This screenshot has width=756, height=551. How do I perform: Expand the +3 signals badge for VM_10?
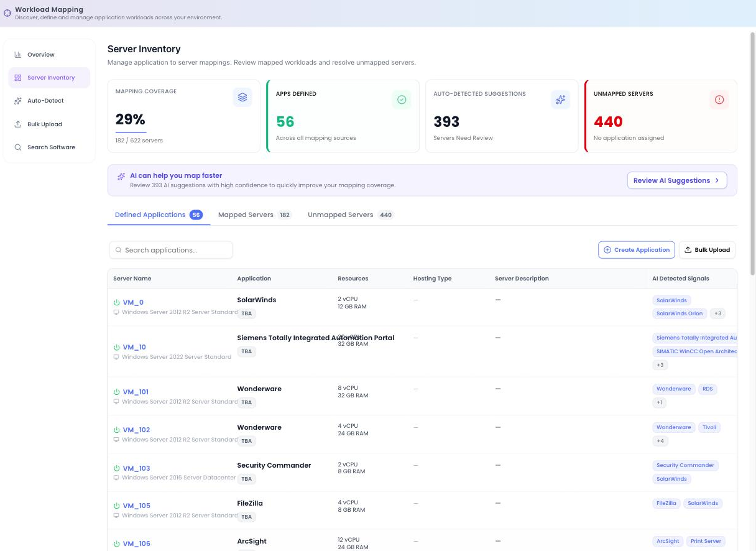coord(660,365)
